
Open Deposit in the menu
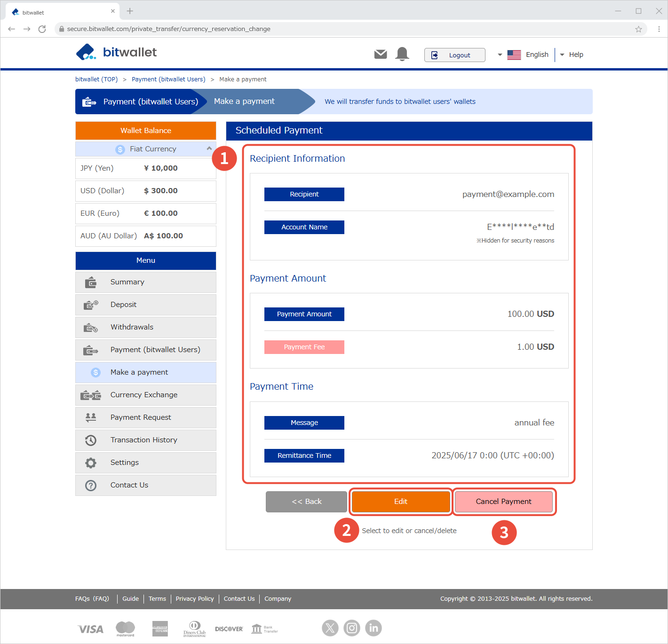point(146,305)
